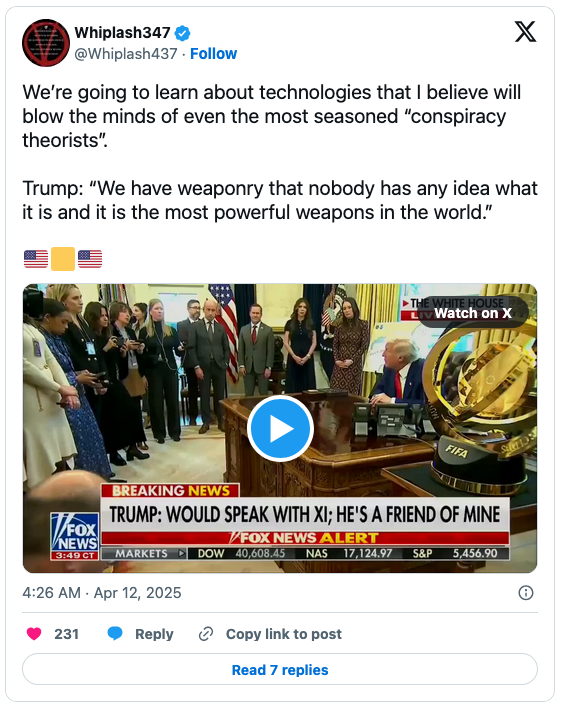This screenshot has width=562, height=708.
Task: Open Whiplash347 profile avatar
Action: [x=46, y=43]
